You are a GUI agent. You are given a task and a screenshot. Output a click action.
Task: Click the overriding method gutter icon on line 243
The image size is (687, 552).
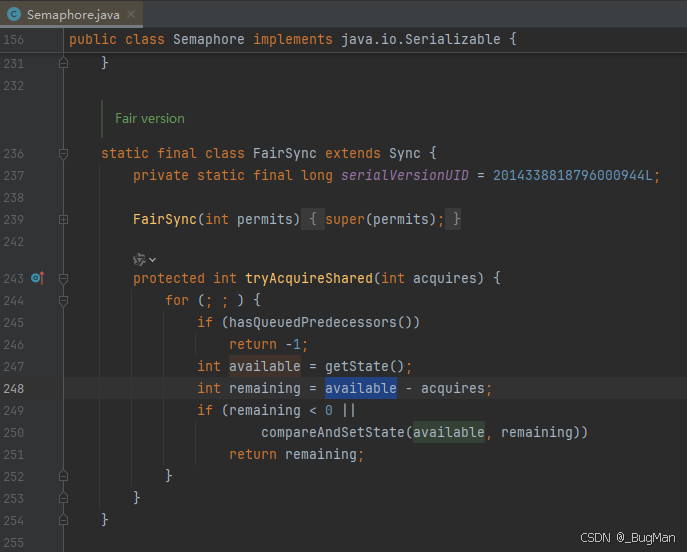pyautogui.click(x=38, y=278)
